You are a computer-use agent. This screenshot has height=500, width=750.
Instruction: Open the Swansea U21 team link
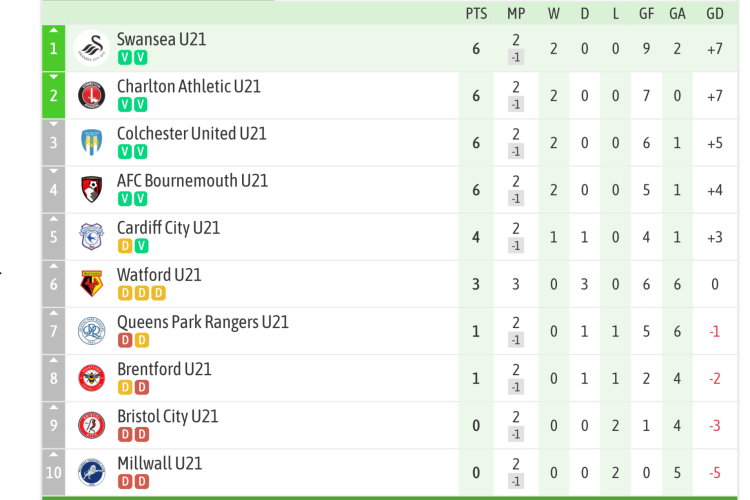161,39
